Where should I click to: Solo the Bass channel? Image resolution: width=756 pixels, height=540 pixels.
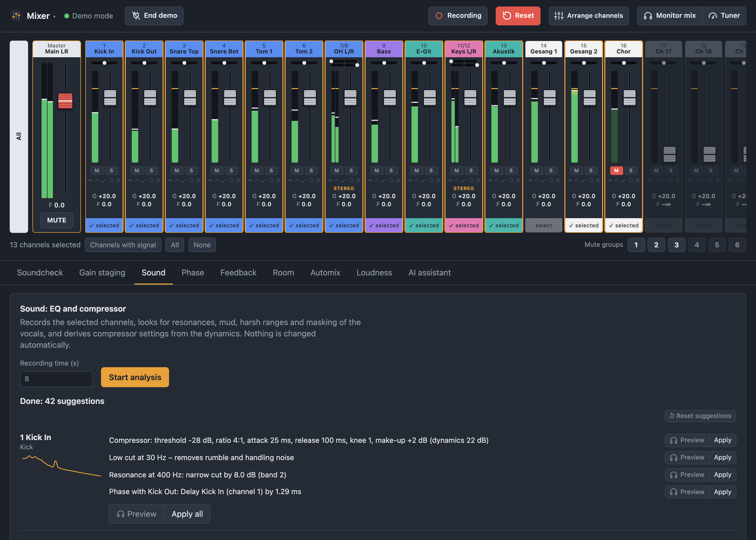coord(391,171)
